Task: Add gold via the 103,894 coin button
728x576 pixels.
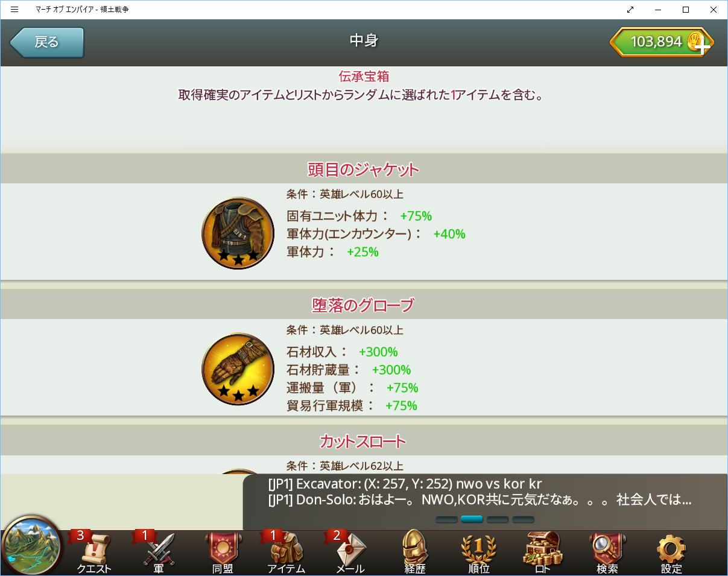Action: click(x=662, y=42)
